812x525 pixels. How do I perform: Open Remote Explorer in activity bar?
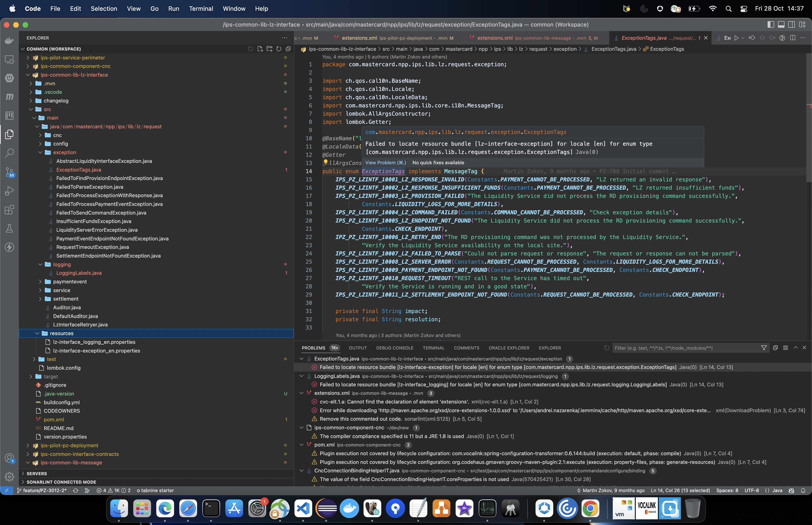coord(9,60)
